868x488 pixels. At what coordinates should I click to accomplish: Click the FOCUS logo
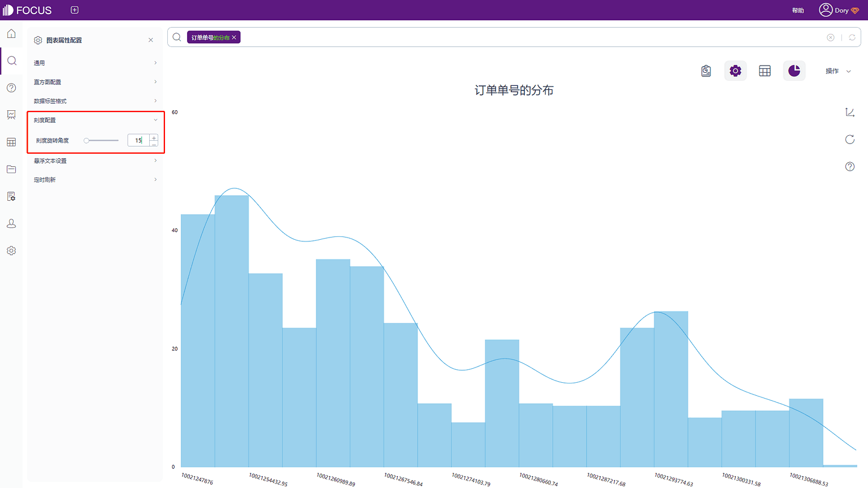click(x=27, y=10)
